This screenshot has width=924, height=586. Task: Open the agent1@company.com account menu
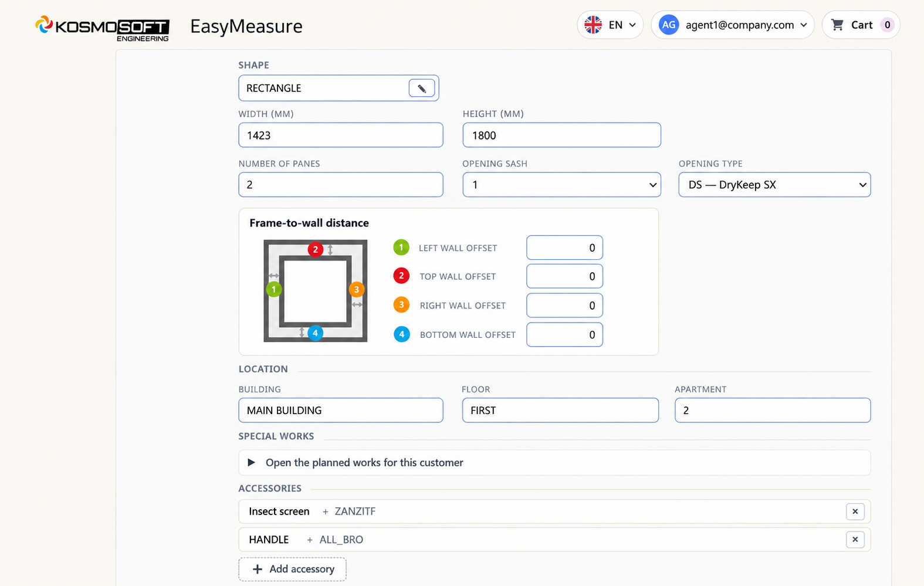[733, 25]
